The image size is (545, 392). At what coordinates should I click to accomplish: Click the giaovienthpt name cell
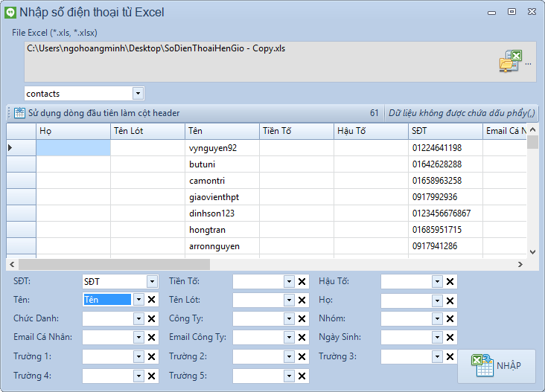click(x=222, y=197)
